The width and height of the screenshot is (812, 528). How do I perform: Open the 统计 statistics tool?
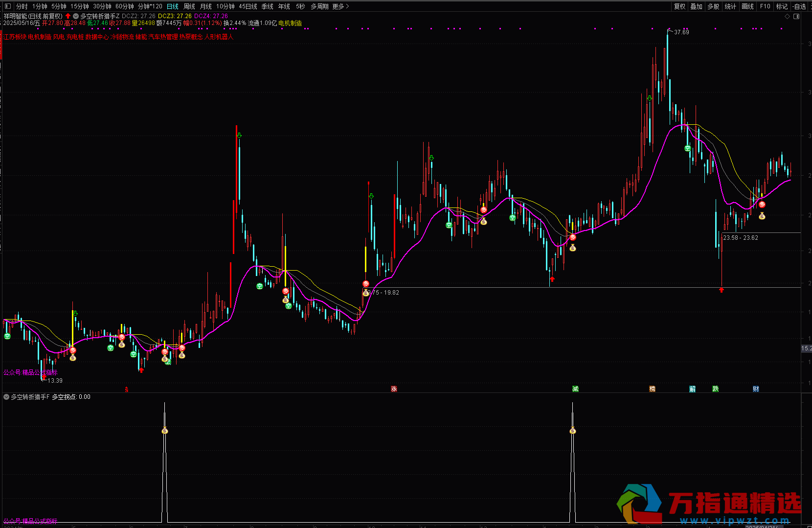[x=730, y=6]
